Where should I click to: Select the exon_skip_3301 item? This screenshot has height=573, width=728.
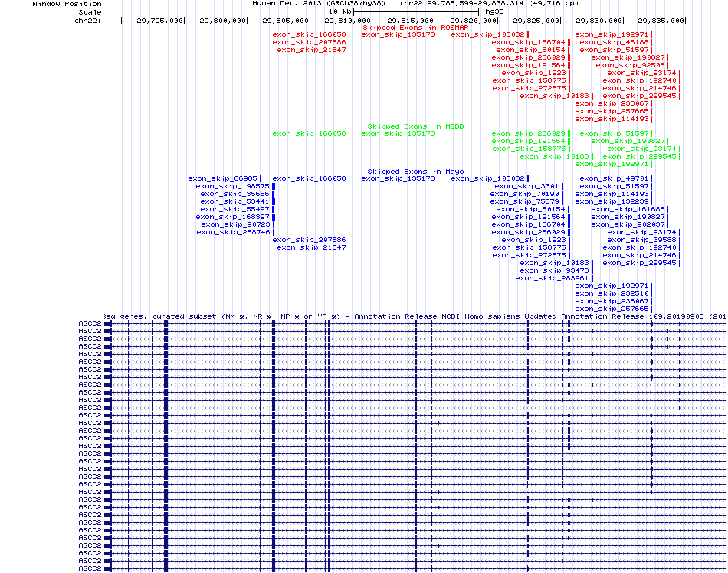526,186
